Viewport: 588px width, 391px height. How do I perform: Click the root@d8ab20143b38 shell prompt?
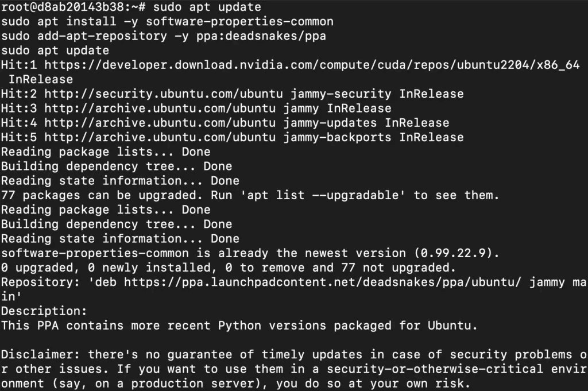pyautogui.click(x=73, y=7)
